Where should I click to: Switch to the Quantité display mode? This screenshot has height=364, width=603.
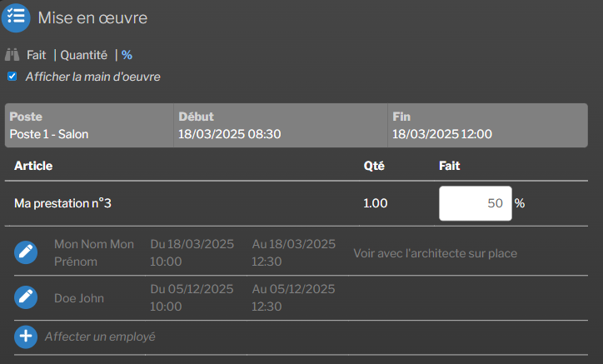point(83,55)
